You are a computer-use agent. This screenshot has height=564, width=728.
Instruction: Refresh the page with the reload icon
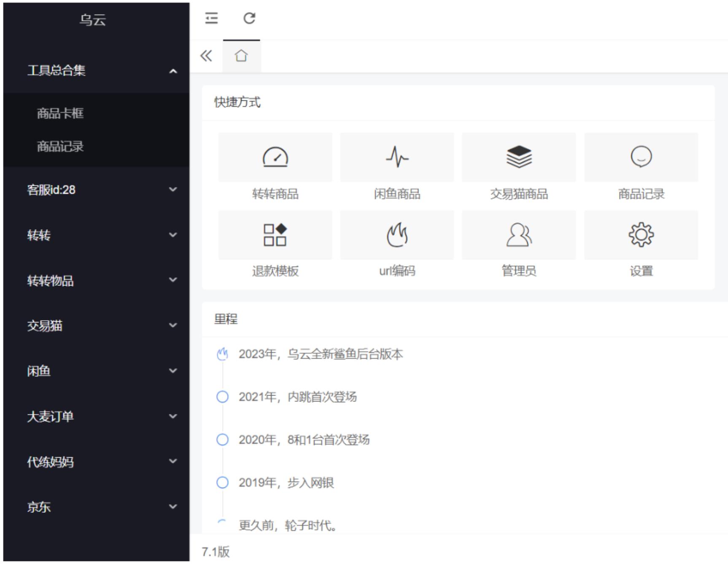coord(249,19)
